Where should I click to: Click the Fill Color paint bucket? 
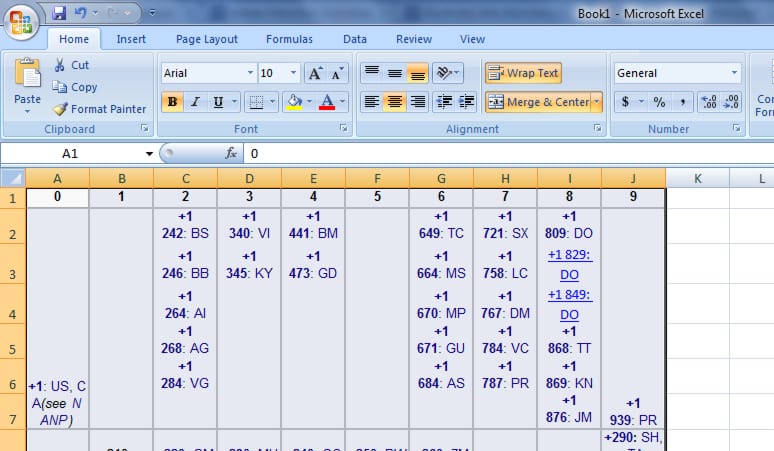pyautogui.click(x=293, y=102)
